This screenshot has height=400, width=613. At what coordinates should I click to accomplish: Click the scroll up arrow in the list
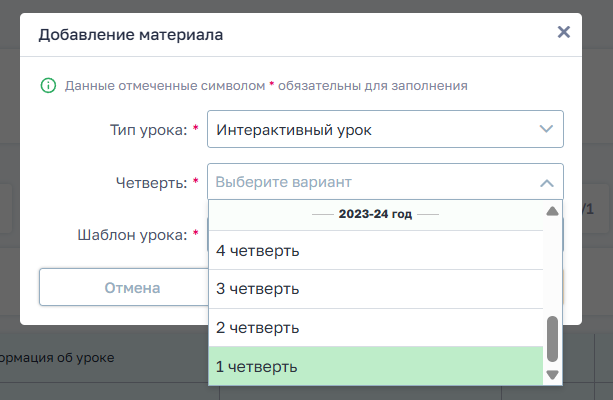tap(552, 211)
